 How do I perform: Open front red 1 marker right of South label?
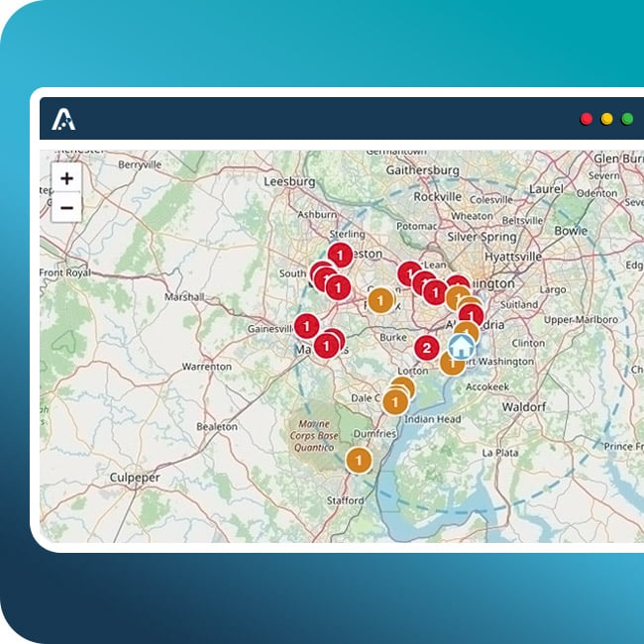coord(338,287)
